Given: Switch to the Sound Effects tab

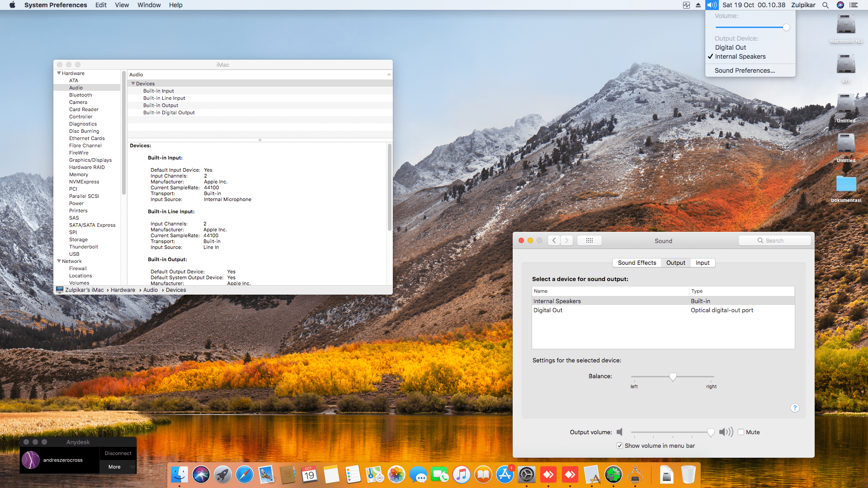Looking at the screenshot, I should point(637,263).
